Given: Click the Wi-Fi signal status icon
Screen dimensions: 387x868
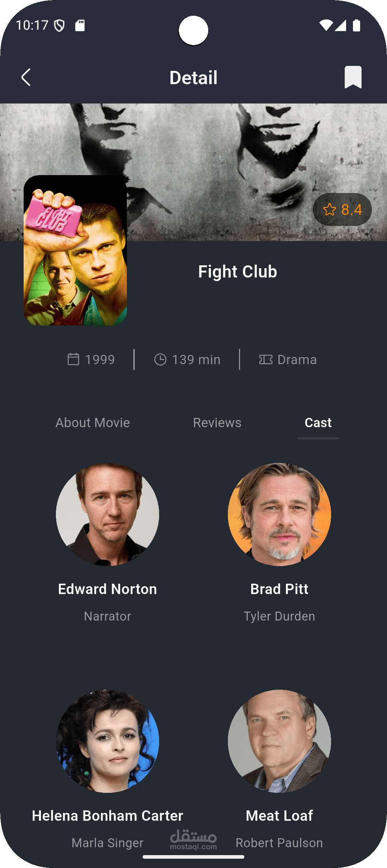Looking at the screenshot, I should 326,25.
